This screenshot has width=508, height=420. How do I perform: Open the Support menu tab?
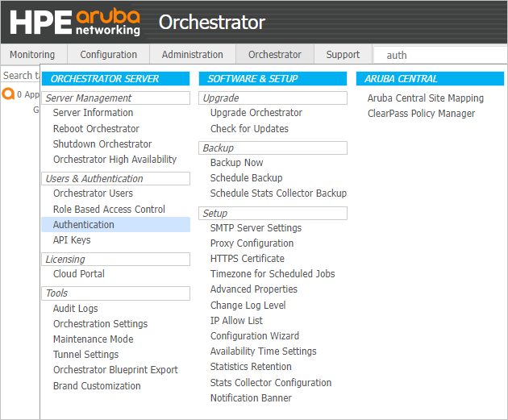click(343, 54)
